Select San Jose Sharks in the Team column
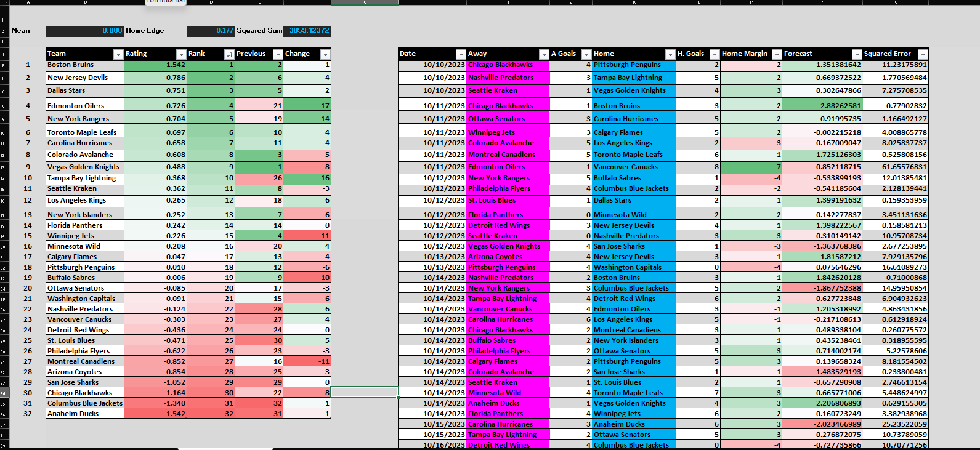The width and height of the screenshot is (980, 450). [85, 382]
